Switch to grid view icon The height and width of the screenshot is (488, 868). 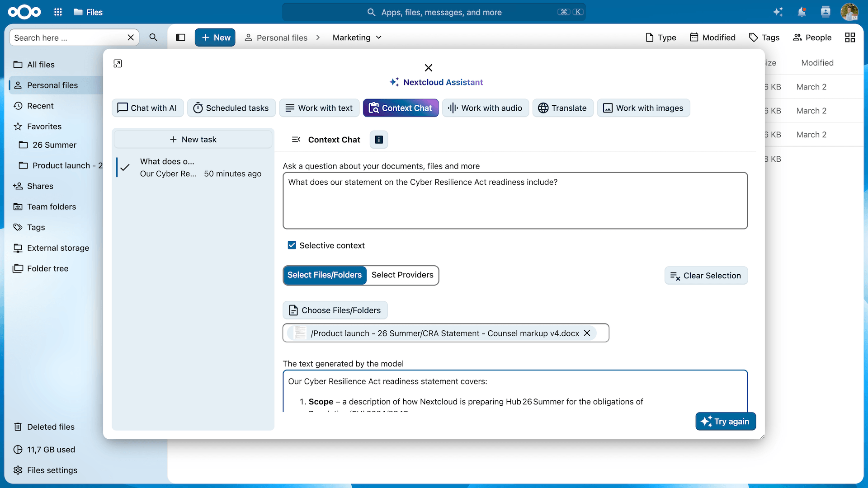[x=850, y=38]
